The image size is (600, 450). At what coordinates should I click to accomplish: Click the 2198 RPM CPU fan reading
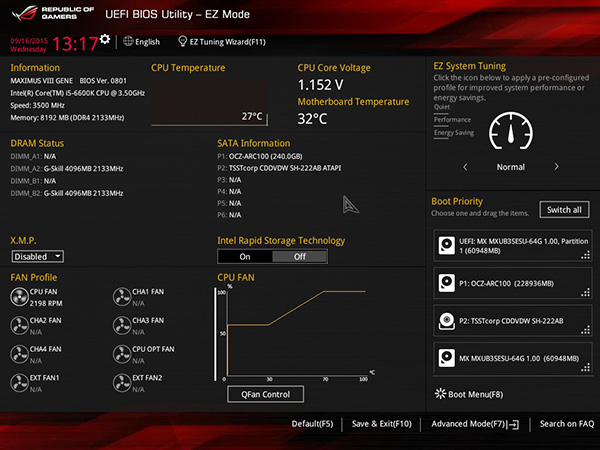click(x=46, y=303)
